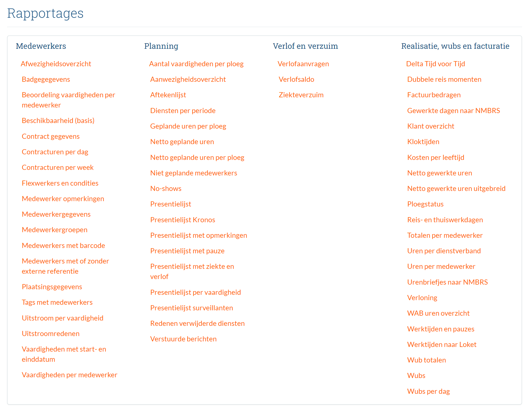Open the Afwezigheidsoverzicht report
The height and width of the screenshot is (411, 532).
tap(56, 64)
